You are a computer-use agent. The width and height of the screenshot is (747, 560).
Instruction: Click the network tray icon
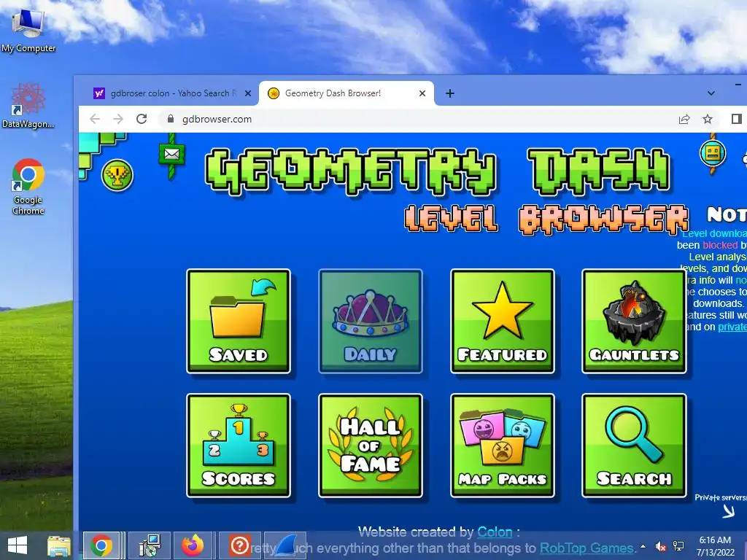click(678, 546)
